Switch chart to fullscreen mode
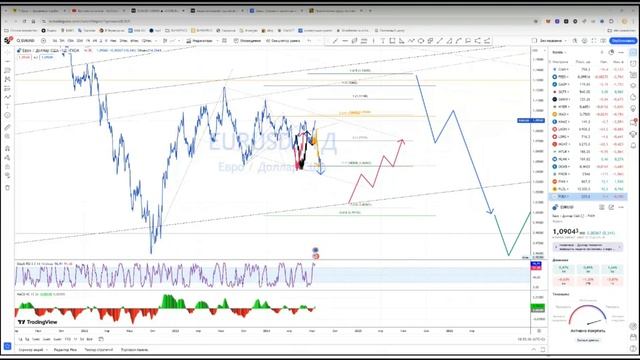 [594, 41]
